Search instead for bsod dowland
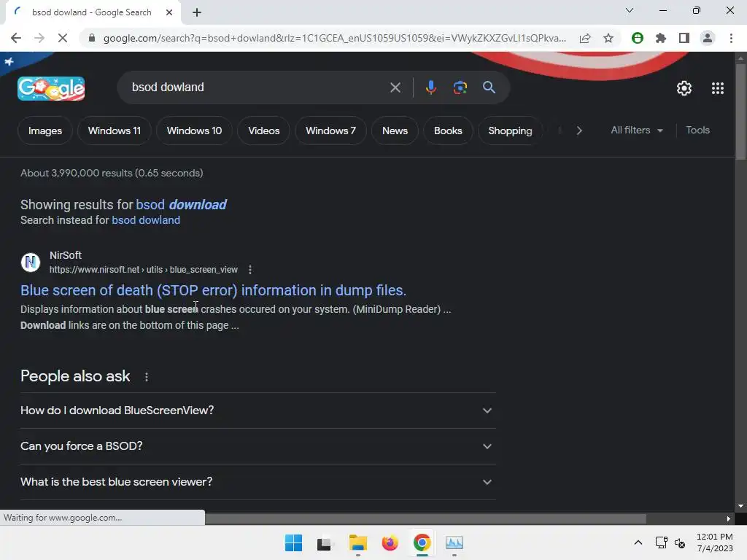This screenshot has width=747, height=560. pos(146,220)
